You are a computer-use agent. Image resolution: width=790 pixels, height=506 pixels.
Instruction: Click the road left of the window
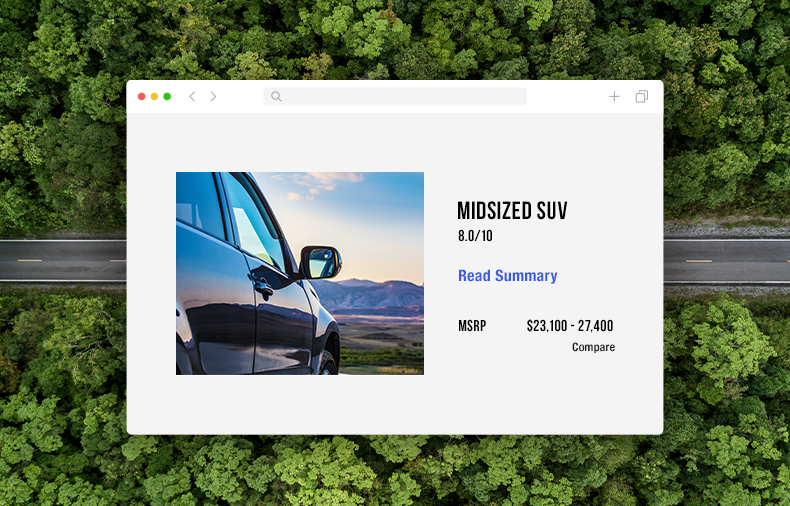click(63, 260)
